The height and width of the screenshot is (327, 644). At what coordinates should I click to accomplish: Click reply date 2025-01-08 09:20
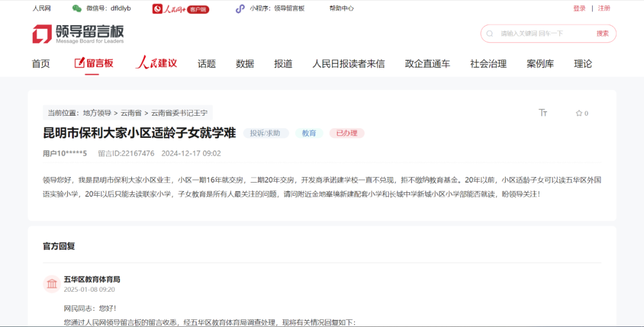point(89,289)
